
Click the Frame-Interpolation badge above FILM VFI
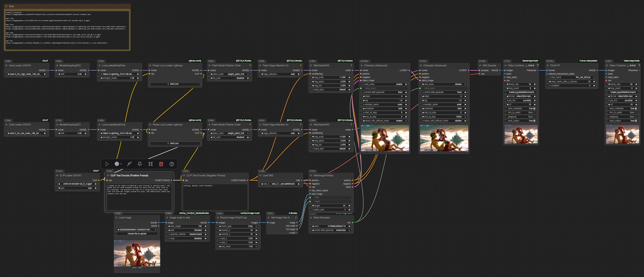588,61
